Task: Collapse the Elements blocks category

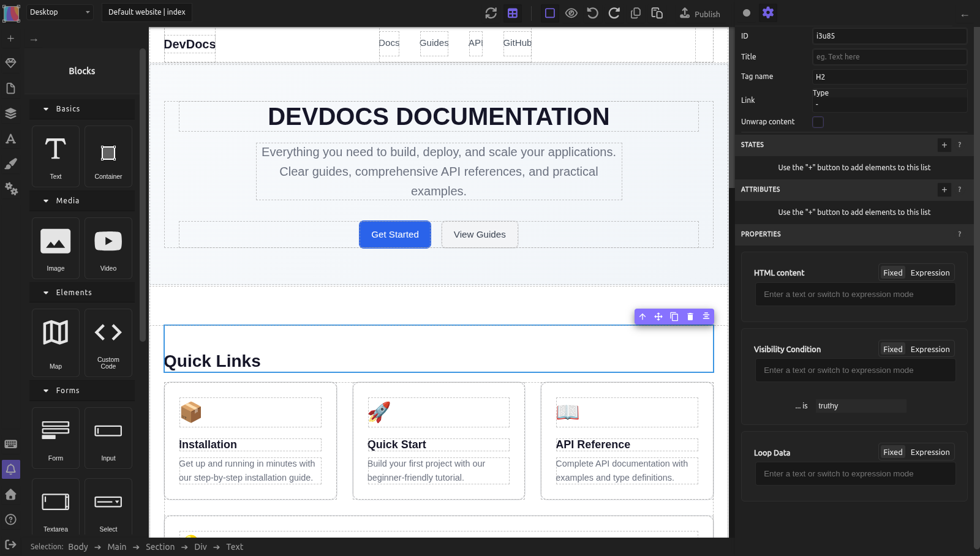Action: tap(82, 293)
